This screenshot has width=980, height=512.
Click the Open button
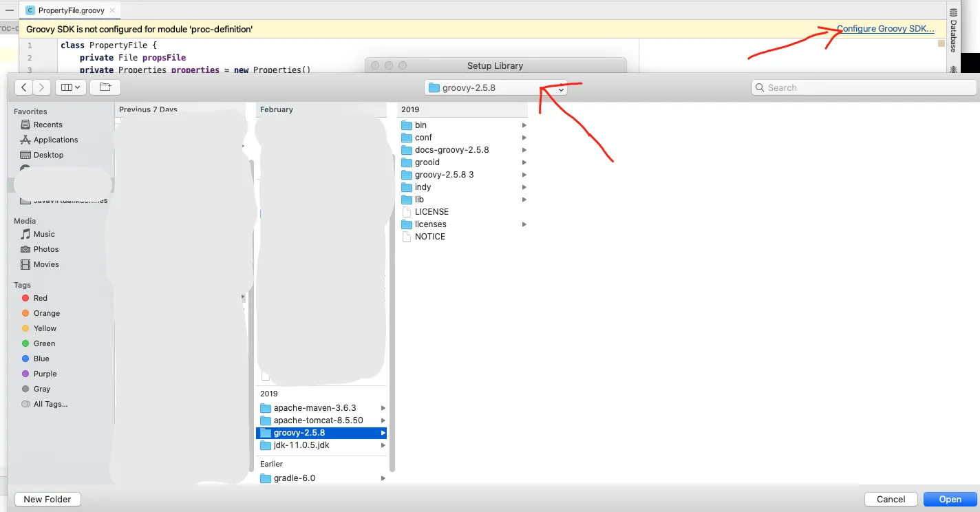[950, 499]
